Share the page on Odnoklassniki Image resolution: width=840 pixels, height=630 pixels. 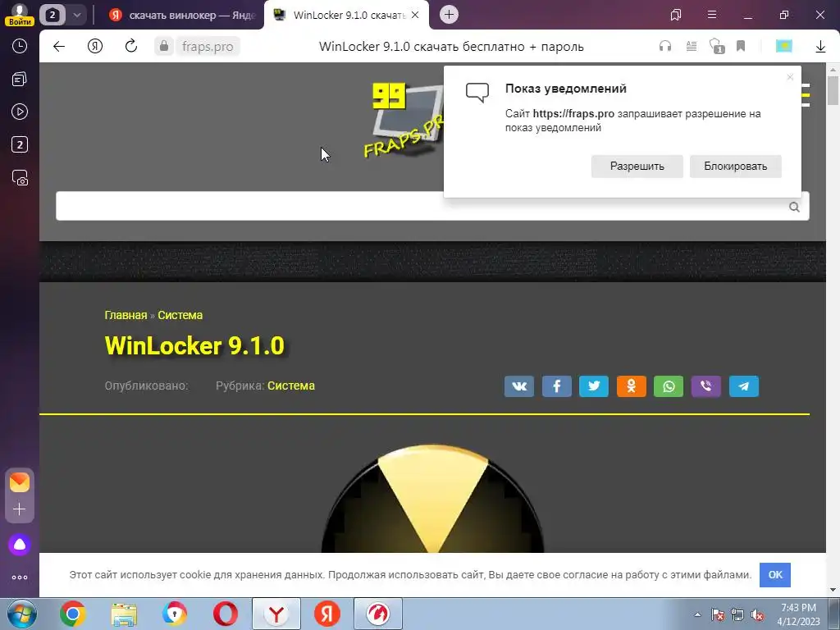pyautogui.click(x=631, y=386)
